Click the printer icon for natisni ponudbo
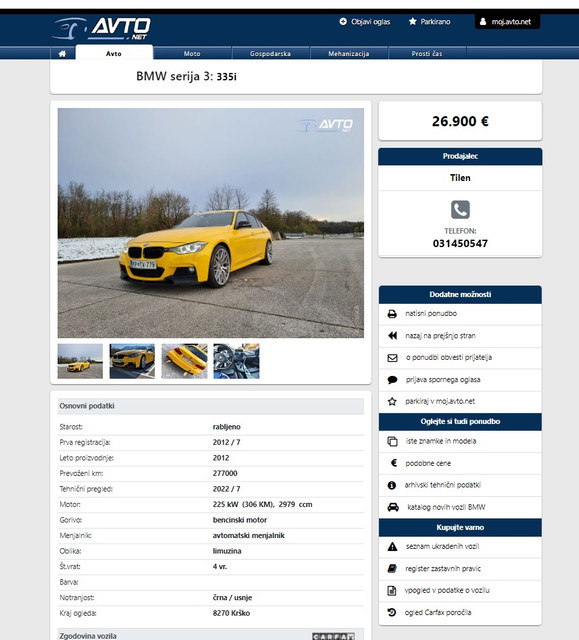This screenshot has width=579, height=640. (x=392, y=314)
